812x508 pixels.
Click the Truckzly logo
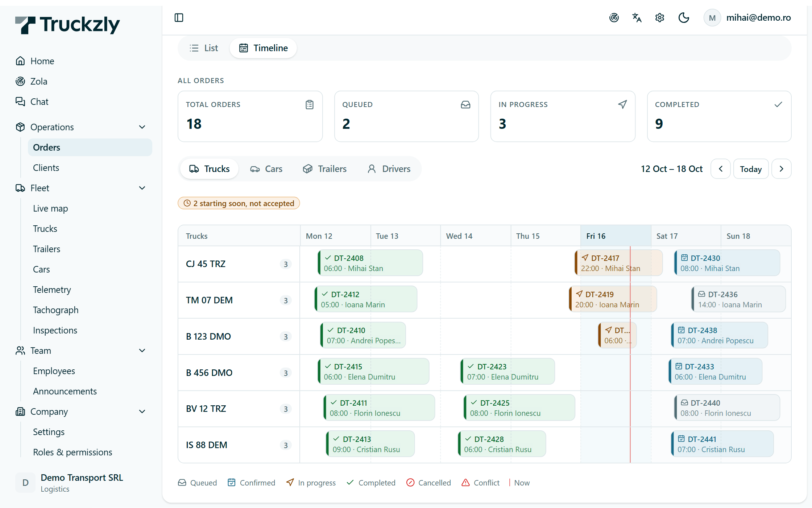pos(67,25)
